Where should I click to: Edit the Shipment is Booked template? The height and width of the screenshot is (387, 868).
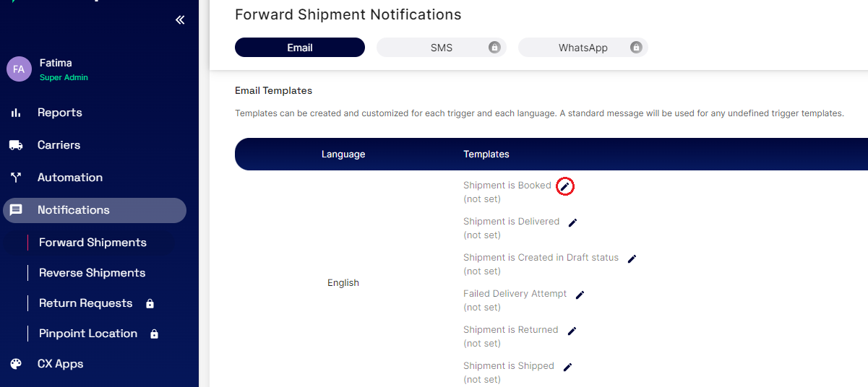pyautogui.click(x=565, y=187)
